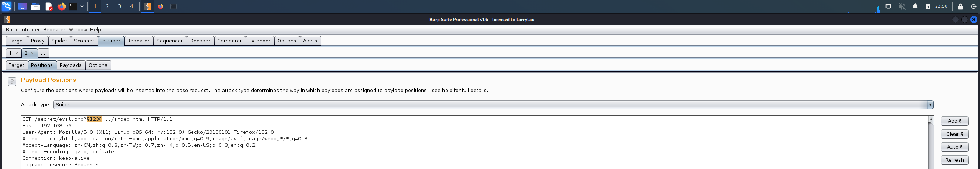Launch the file manager from the panel
The height and width of the screenshot is (169, 980).
36,6
